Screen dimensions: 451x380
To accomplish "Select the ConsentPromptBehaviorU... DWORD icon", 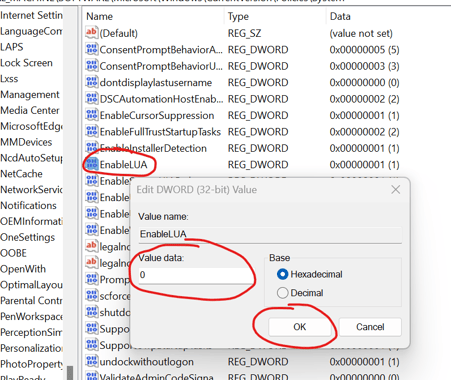I will [91, 66].
